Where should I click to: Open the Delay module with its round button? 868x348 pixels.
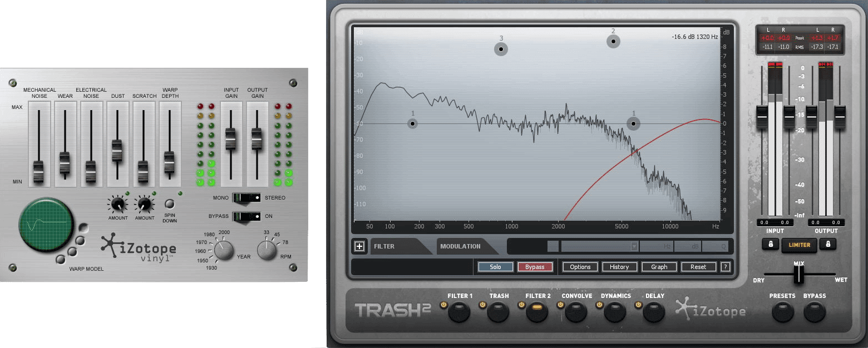pyautogui.click(x=654, y=312)
